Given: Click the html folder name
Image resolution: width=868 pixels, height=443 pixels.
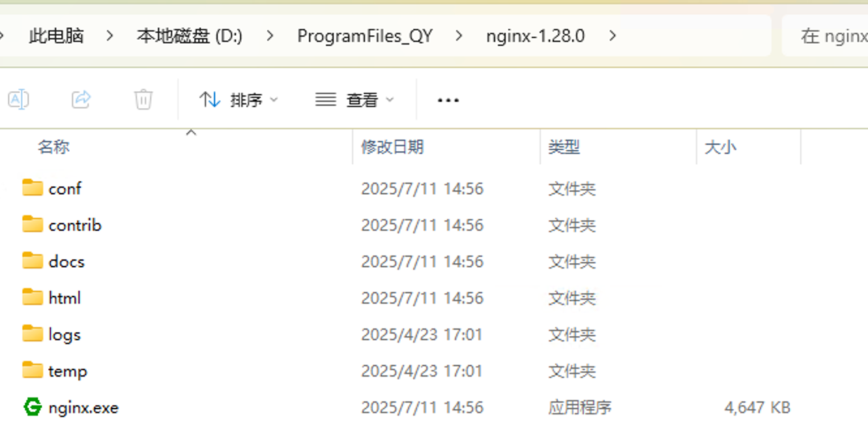Looking at the screenshot, I should 65,298.
